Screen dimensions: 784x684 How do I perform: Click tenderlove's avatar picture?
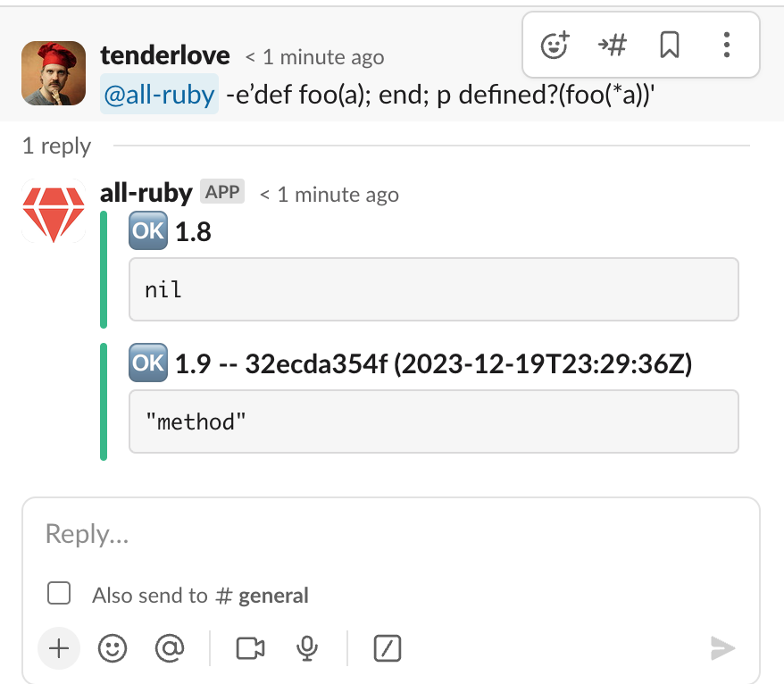tap(54, 73)
